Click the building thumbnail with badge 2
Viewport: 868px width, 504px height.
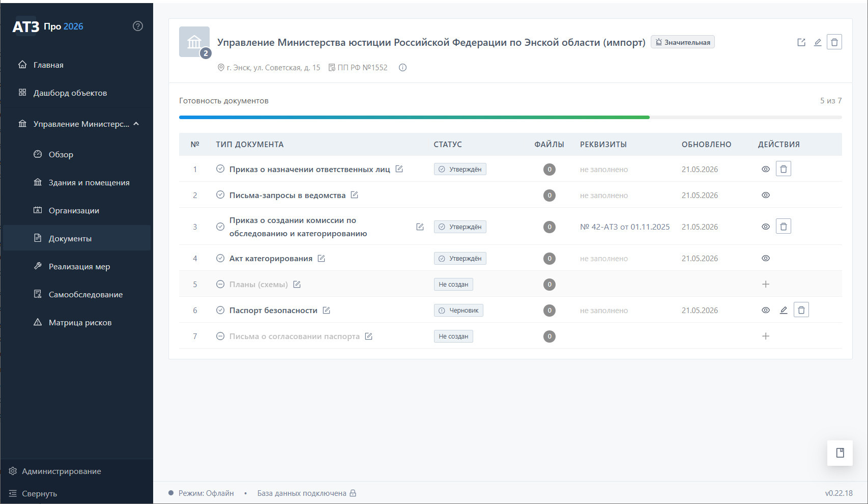tap(194, 42)
